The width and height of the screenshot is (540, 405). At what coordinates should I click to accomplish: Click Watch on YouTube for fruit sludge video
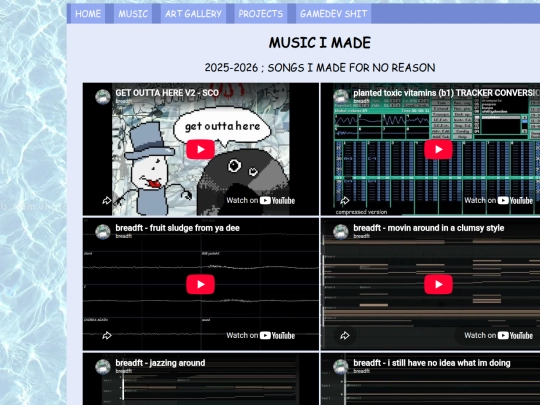(261, 335)
